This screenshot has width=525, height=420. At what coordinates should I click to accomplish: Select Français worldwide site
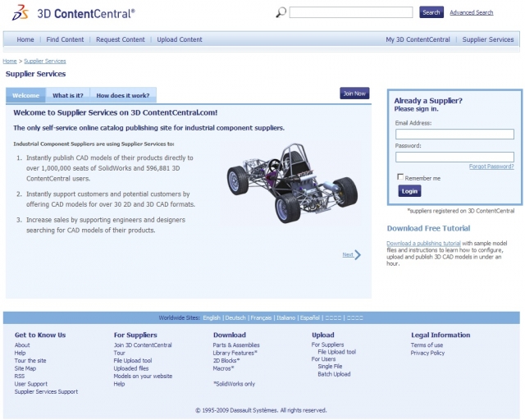click(x=261, y=317)
